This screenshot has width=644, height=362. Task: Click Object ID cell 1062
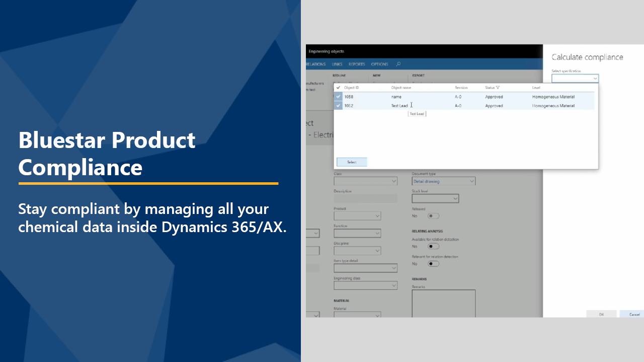point(349,106)
